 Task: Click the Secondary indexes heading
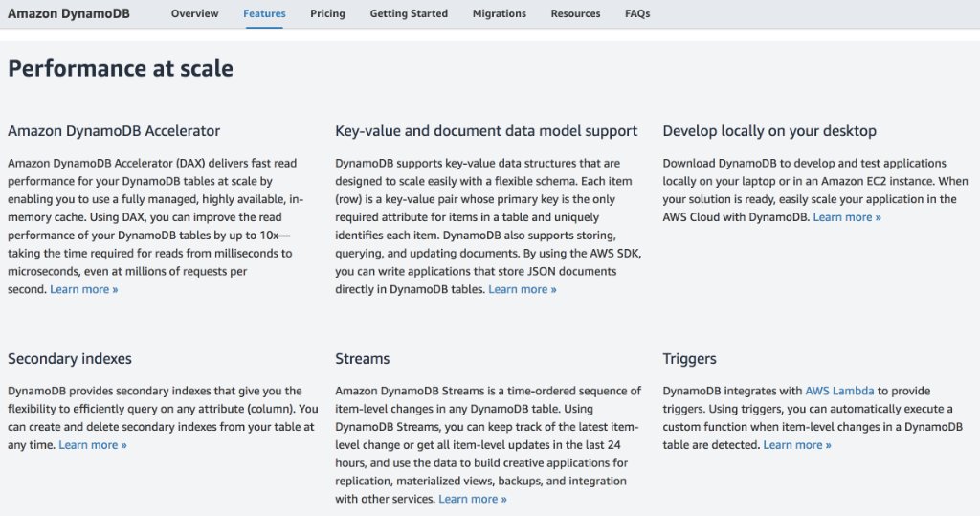coord(69,358)
